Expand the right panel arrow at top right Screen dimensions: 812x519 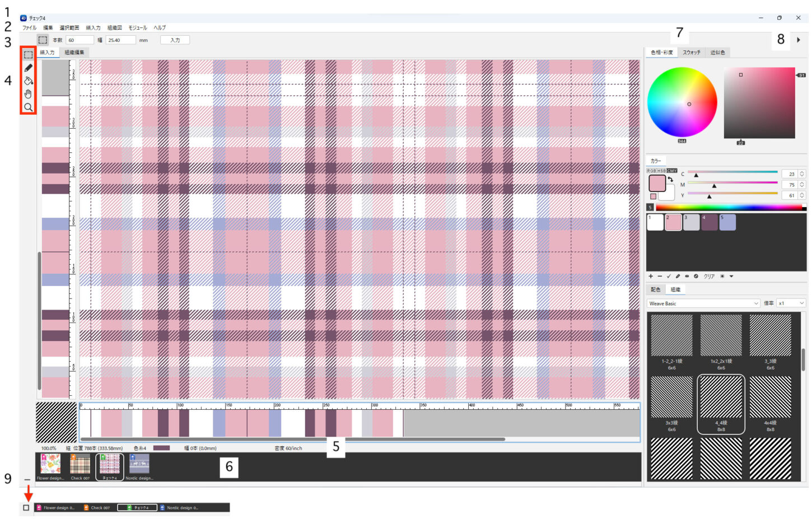pyautogui.click(x=798, y=40)
